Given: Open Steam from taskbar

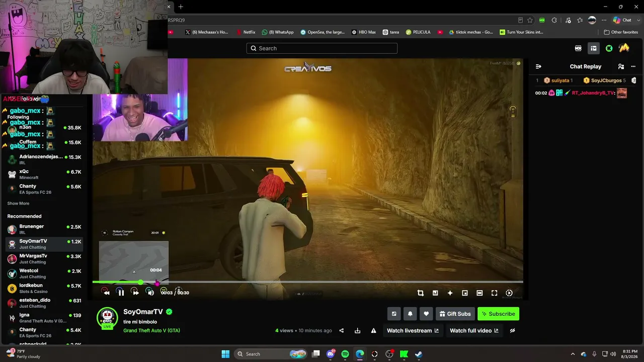Looking at the screenshot, I should click(419, 354).
